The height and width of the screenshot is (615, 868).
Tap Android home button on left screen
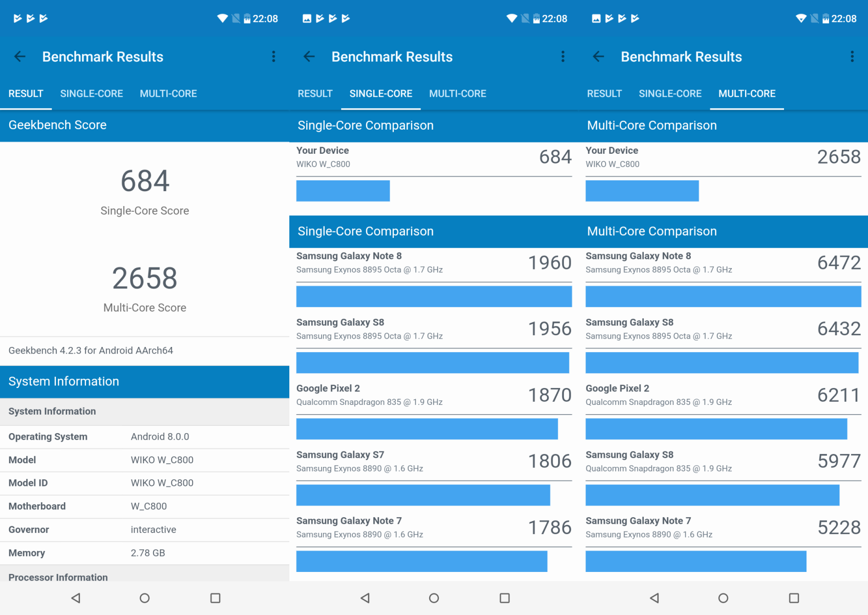coord(144,598)
